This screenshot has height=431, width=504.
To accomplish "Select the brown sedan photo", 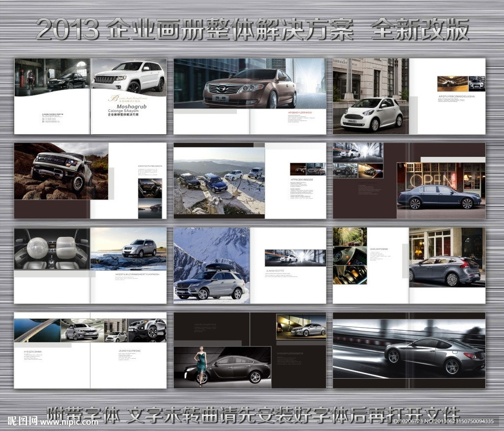I will pyautogui.click(x=250, y=83).
